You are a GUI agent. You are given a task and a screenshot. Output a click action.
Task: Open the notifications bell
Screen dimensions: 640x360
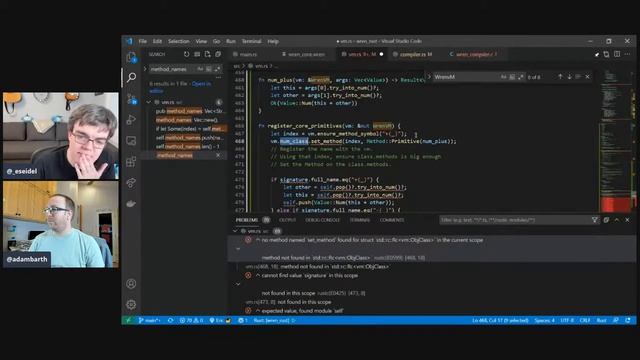pyautogui.click(x=628, y=320)
